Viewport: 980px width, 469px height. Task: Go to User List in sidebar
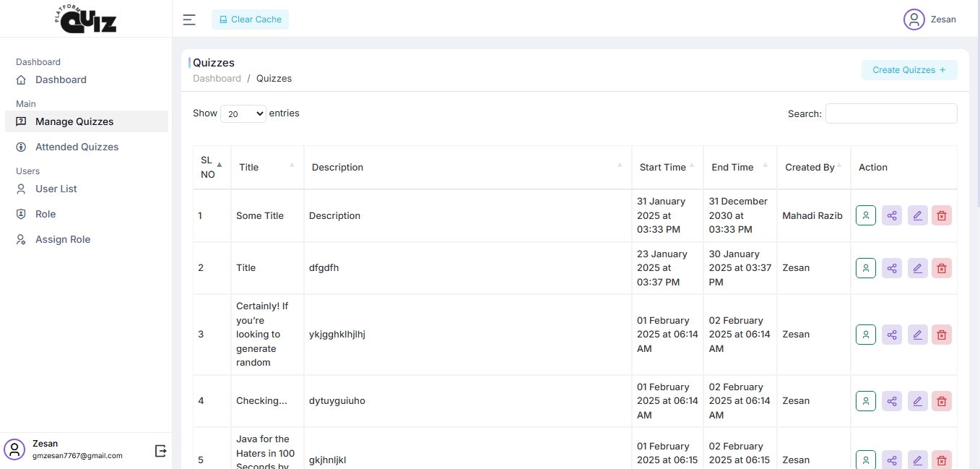tap(56, 189)
